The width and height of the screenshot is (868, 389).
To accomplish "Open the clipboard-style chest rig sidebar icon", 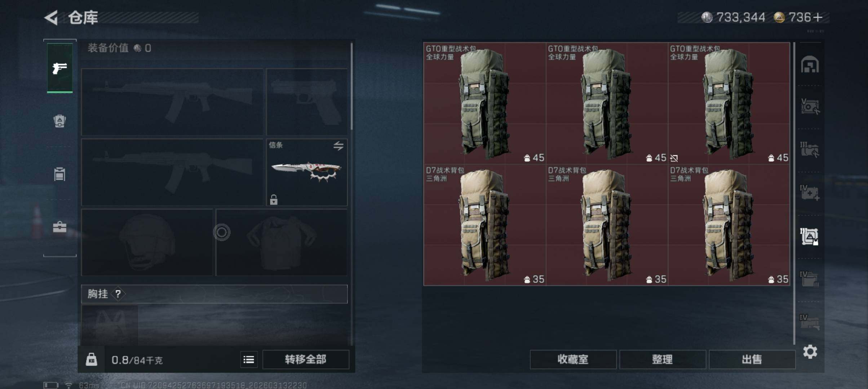I will [x=59, y=174].
